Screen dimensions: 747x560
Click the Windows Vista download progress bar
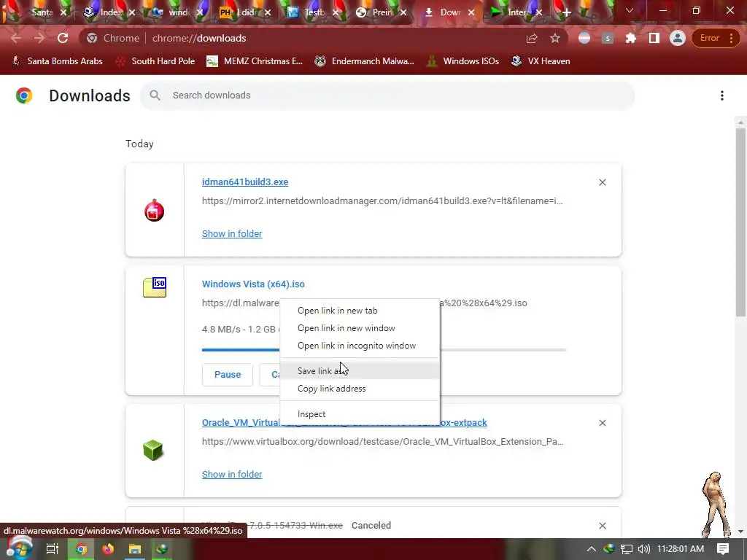[384, 350]
